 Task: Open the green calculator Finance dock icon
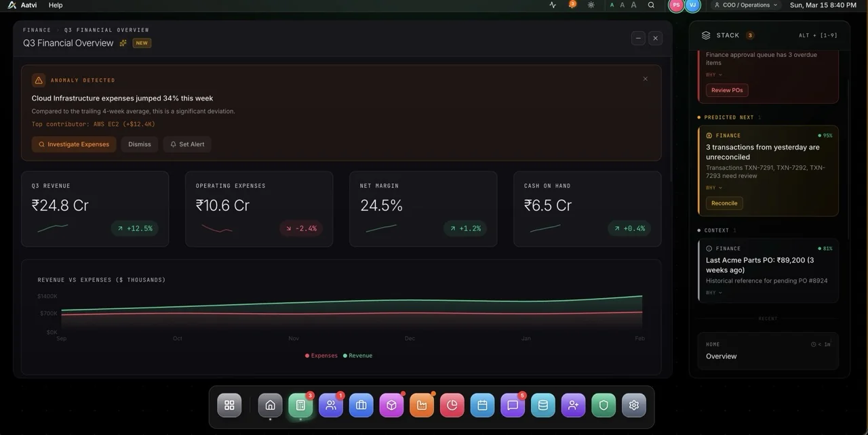[x=300, y=405]
